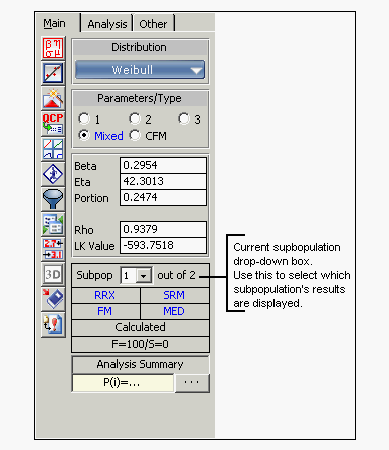This screenshot has width=389, height=450.
Task: Click the 'out of 2' text
Action: 176,275
